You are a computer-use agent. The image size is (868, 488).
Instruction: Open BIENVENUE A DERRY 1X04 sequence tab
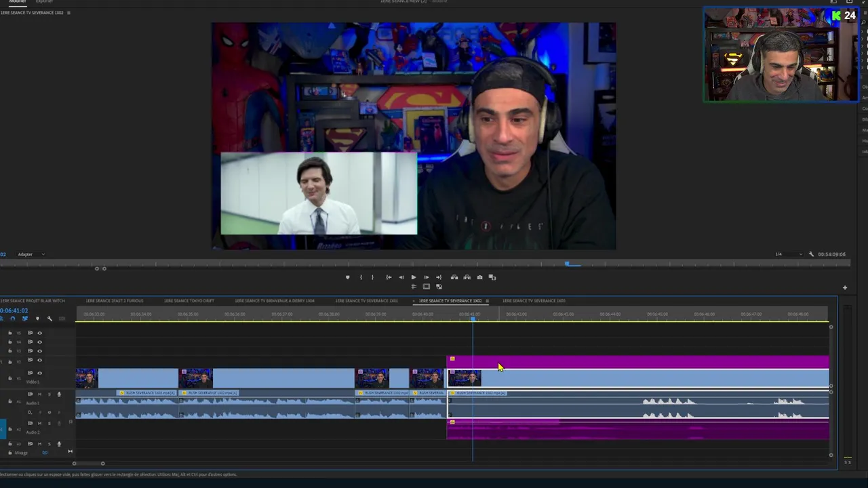coord(275,301)
